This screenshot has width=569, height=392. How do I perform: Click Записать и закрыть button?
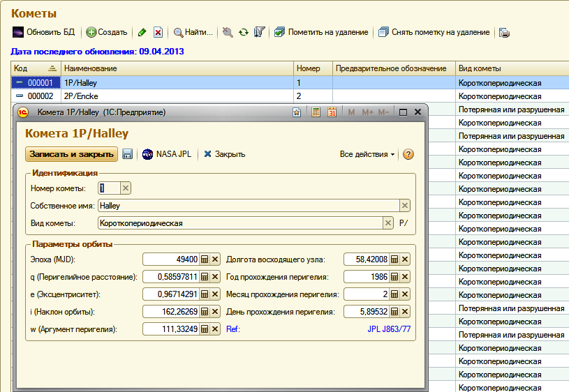pos(71,154)
